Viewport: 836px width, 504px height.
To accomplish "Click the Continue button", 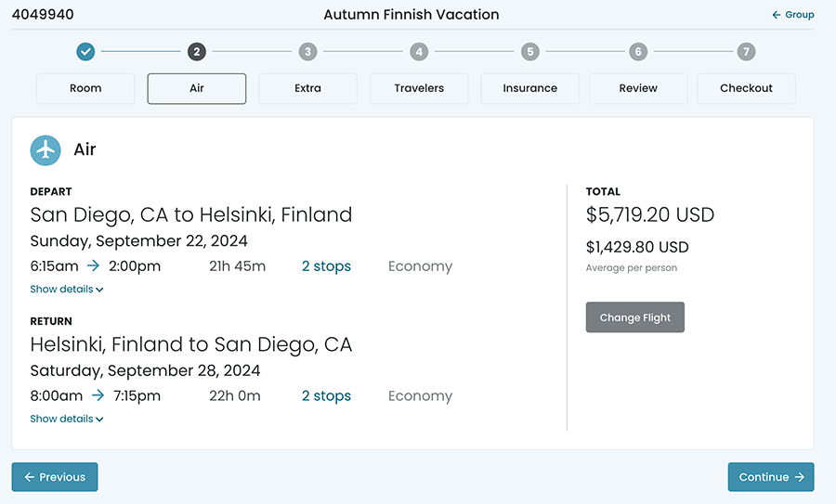I will [770, 477].
